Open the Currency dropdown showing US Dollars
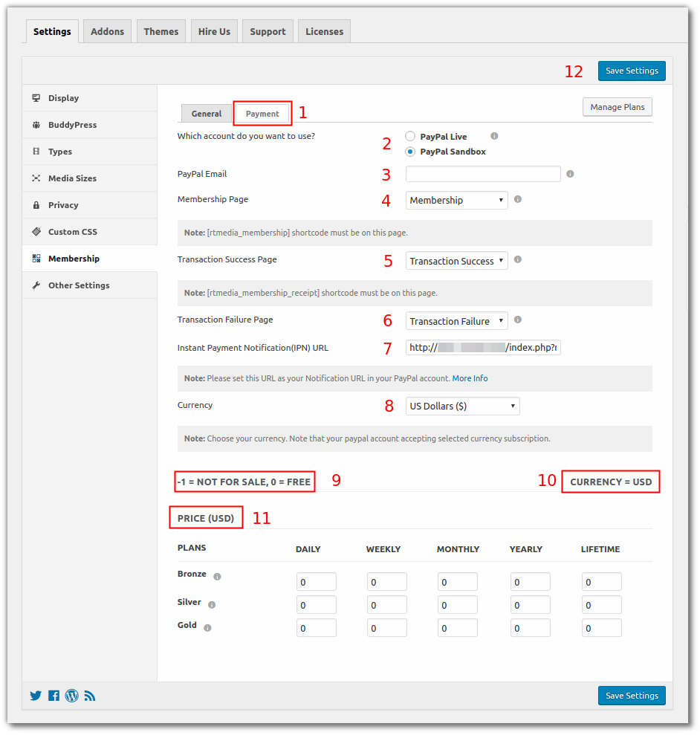 [462, 406]
